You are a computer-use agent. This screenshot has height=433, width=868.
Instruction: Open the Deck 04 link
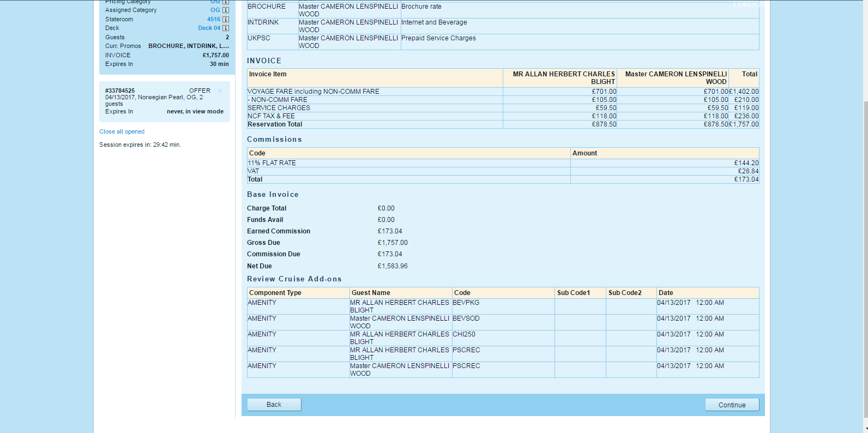point(209,28)
